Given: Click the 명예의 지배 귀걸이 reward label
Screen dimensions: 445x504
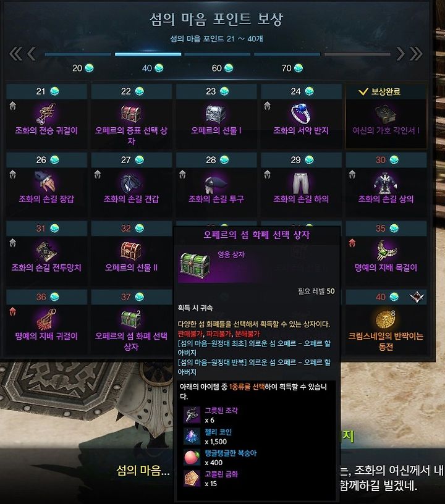Looking at the screenshot, I should [46, 336].
